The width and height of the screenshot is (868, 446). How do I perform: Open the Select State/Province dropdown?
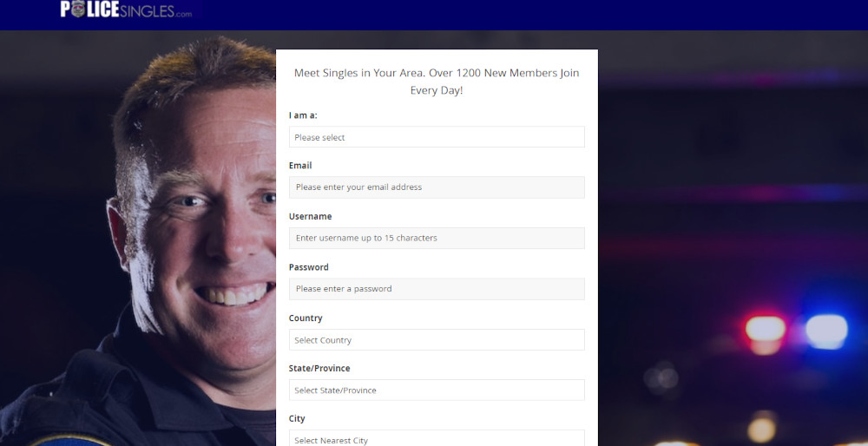(437, 390)
